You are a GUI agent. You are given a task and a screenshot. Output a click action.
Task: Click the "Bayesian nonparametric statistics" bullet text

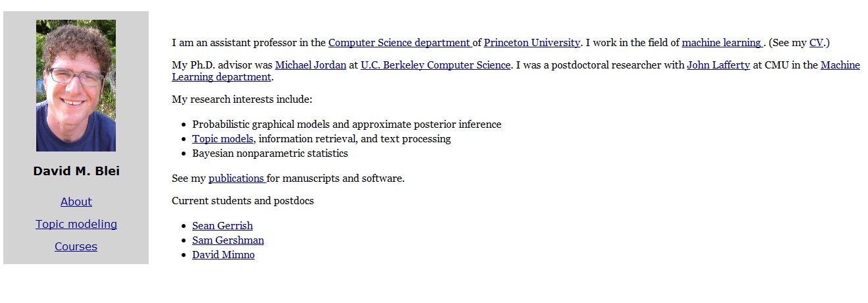pyautogui.click(x=270, y=153)
